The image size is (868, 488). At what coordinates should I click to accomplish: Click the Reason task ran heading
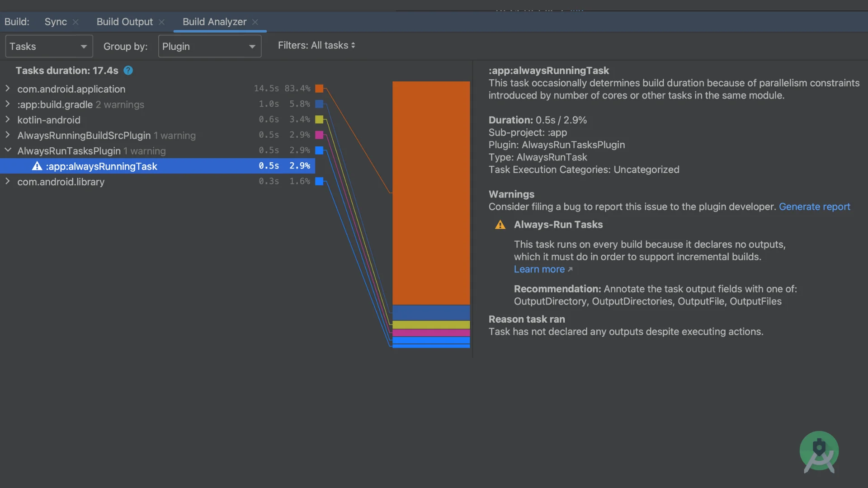click(527, 319)
